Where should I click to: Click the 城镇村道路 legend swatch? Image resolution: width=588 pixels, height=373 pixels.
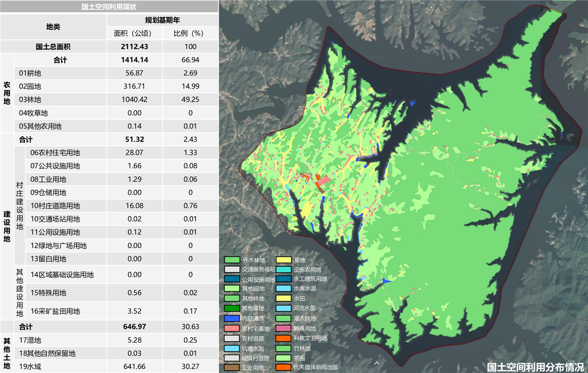[232, 358]
